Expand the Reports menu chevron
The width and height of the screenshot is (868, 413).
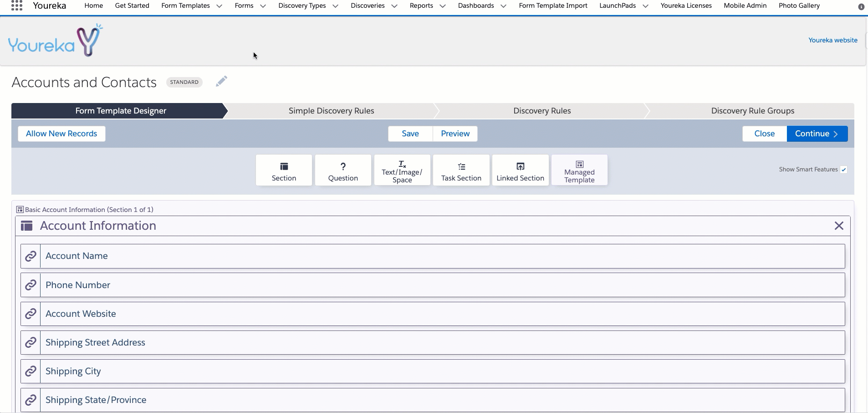coord(442,6)
